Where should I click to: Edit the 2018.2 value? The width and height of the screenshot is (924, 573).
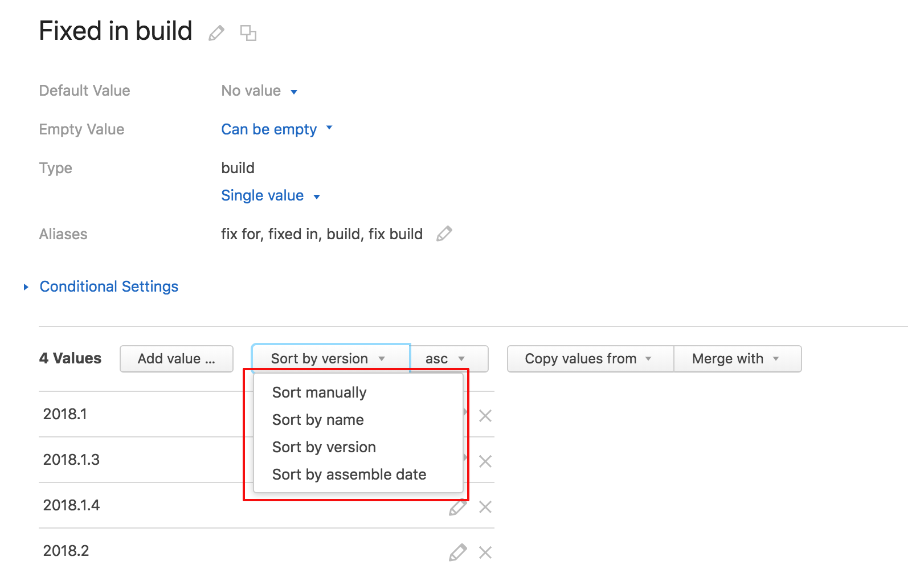point(457,552)
